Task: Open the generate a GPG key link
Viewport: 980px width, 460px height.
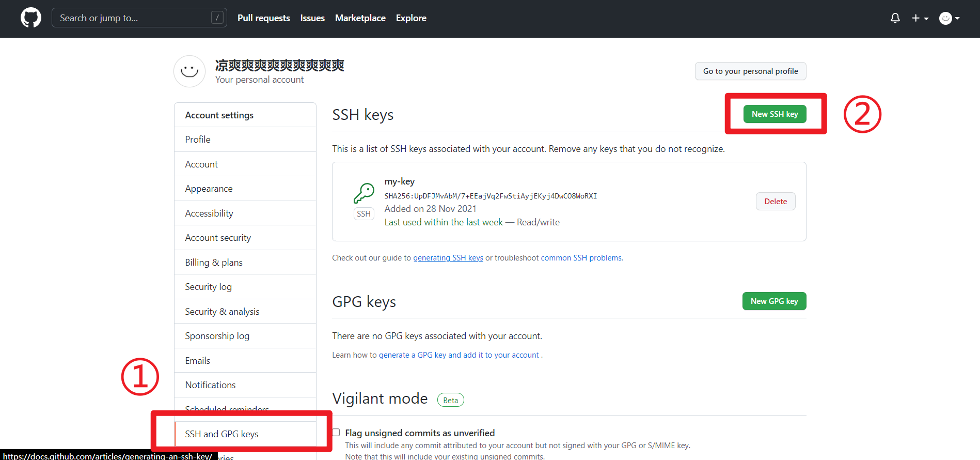Action: (x=459, y=355)
